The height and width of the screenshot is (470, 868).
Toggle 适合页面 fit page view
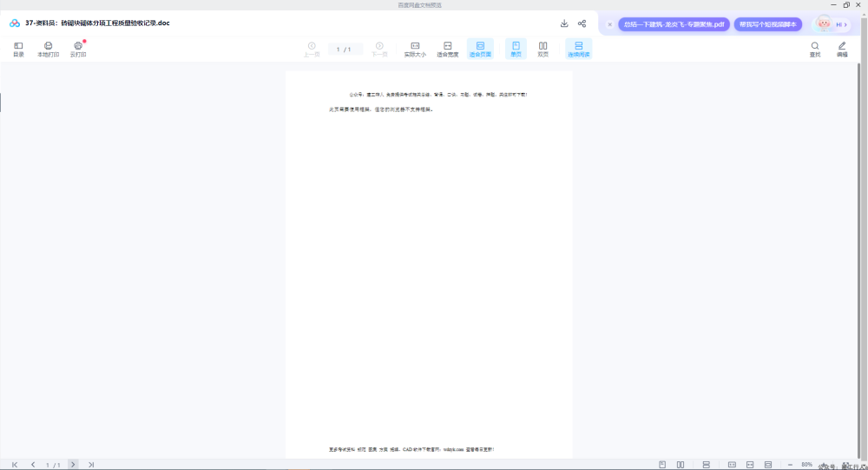(481, 50)
